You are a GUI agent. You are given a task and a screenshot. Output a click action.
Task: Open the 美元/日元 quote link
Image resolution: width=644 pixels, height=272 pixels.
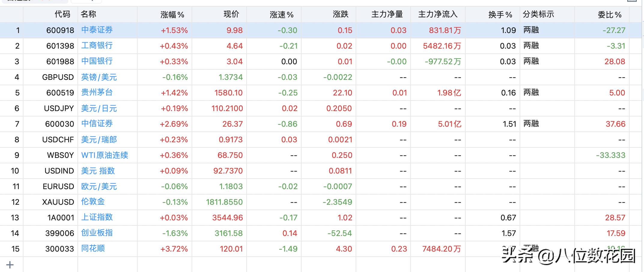click(99, 108)
